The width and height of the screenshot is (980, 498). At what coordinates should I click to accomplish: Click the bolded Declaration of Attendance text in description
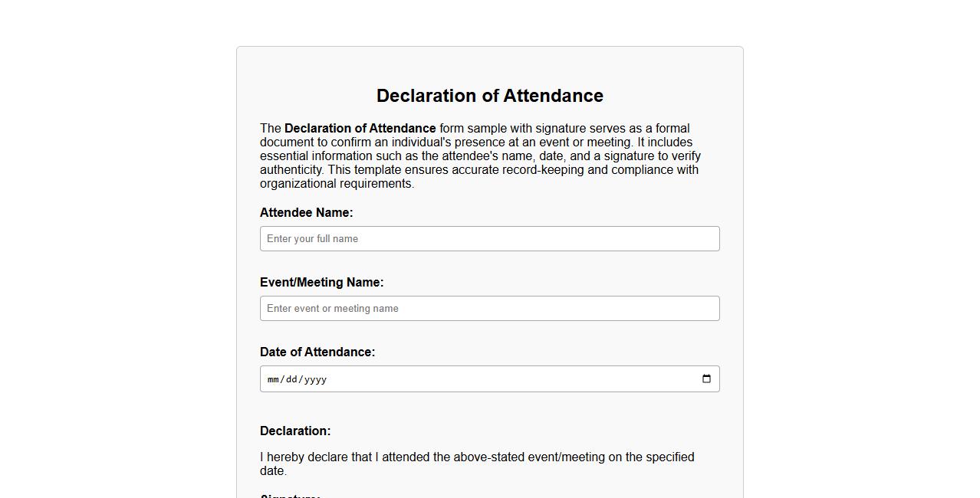tap(360, 128)
